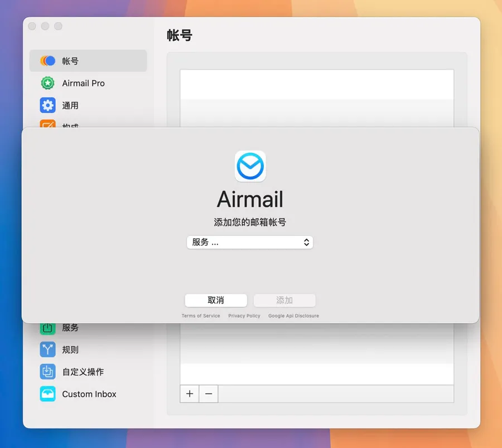Click the Airmail envelope logo in dialog
This screenshot has height=448, width=502.
point(250,166)
